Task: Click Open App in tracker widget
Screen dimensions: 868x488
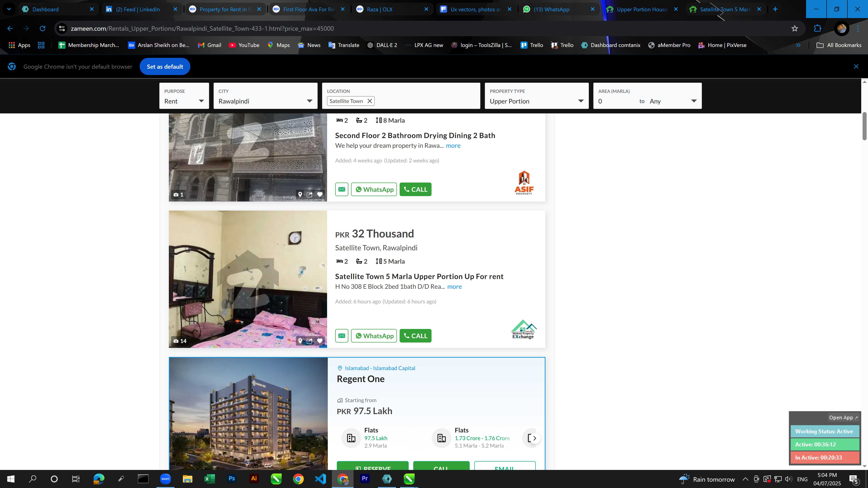Action: pos(843,418)
